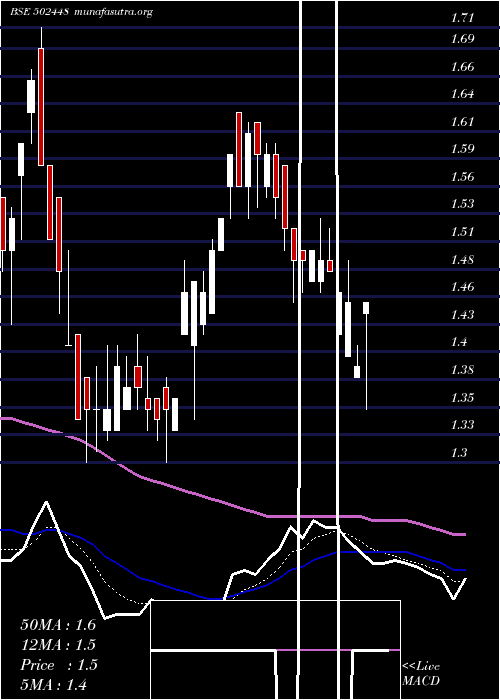This screenshot has height=700, width=500.
Task: Select the 1.4 price axis label
Action: tap(459, 342)
